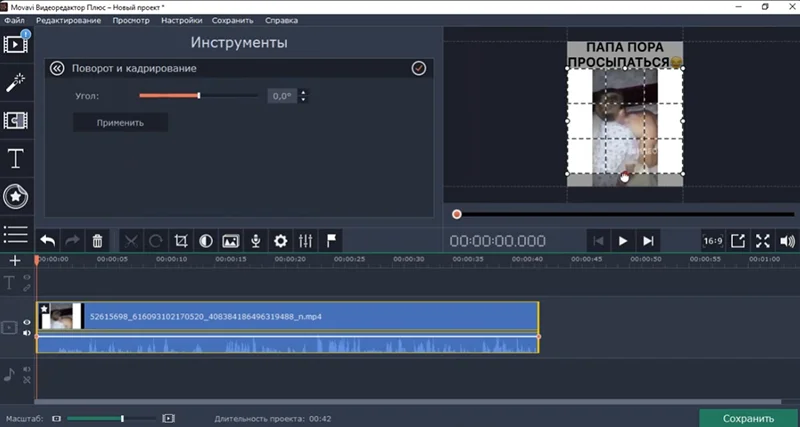This screenshot has width=800, height=427.
Task: Select the Crop tool icon
Action: pyautogui.click(x=181, y=241)
